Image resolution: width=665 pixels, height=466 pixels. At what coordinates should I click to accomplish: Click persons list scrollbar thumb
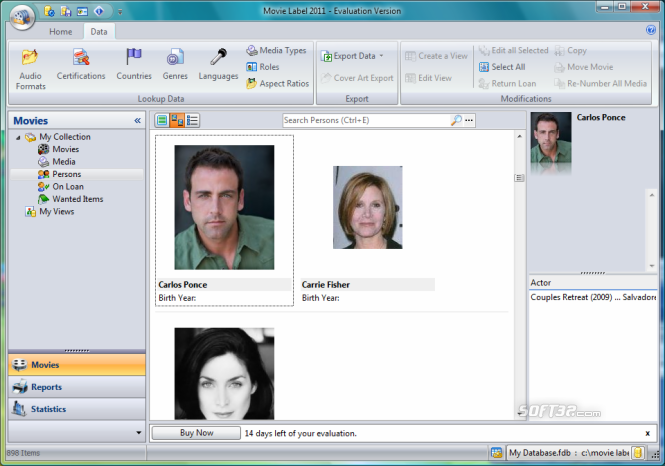pos(519,178)
